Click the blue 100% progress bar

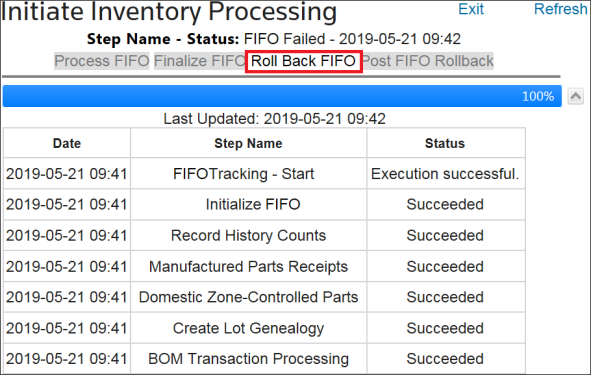coord(282,96)
